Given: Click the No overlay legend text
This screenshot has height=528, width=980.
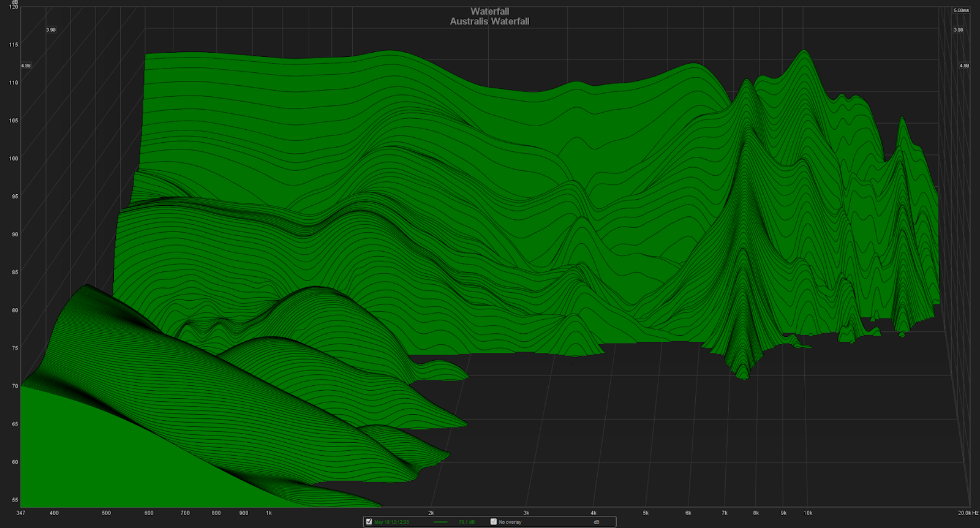Looking at the screenshot, I should tap(510, 522).
